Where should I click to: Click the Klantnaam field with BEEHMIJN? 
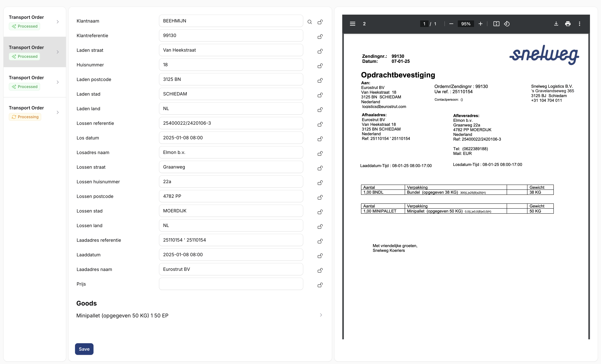(231, 21)
